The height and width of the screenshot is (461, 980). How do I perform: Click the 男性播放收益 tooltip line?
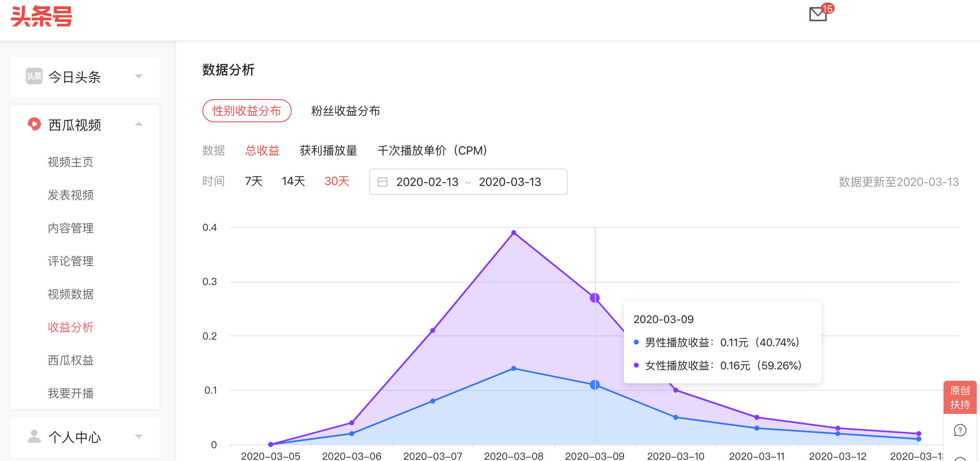tap(717, 342)
